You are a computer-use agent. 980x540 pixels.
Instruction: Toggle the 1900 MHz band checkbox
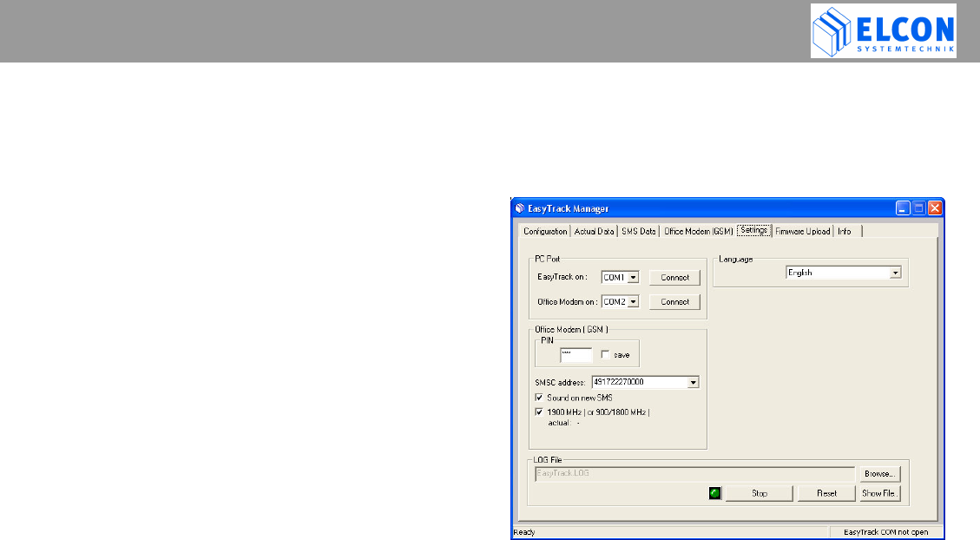click(539, 412)
